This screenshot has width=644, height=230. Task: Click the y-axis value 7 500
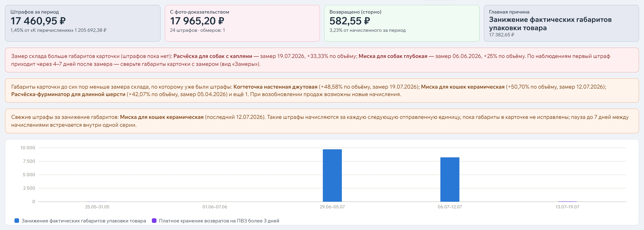tap(29, 161)
